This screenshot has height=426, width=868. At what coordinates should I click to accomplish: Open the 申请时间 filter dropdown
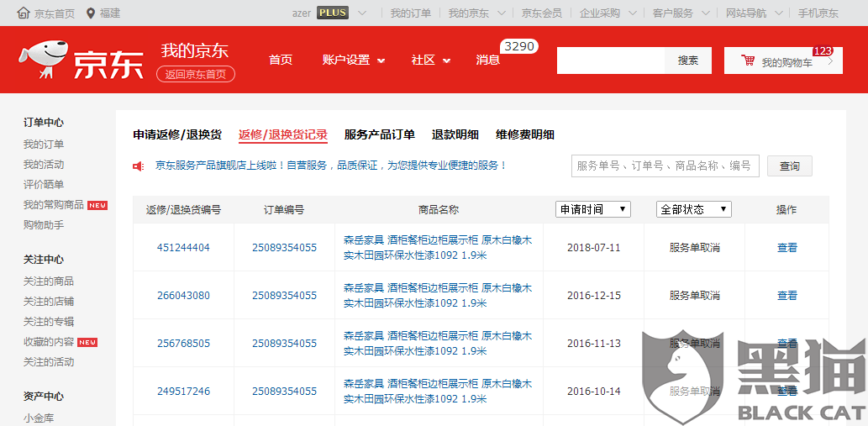point(593,209)
